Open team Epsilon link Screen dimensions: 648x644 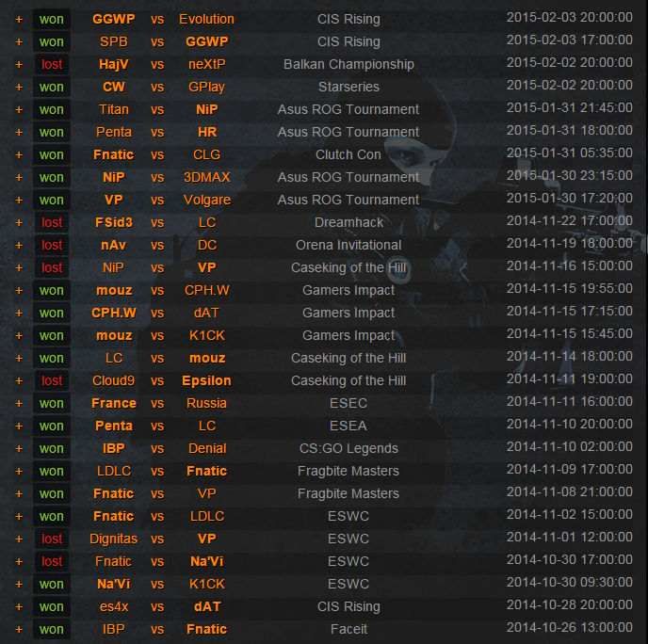pos(206,381)
